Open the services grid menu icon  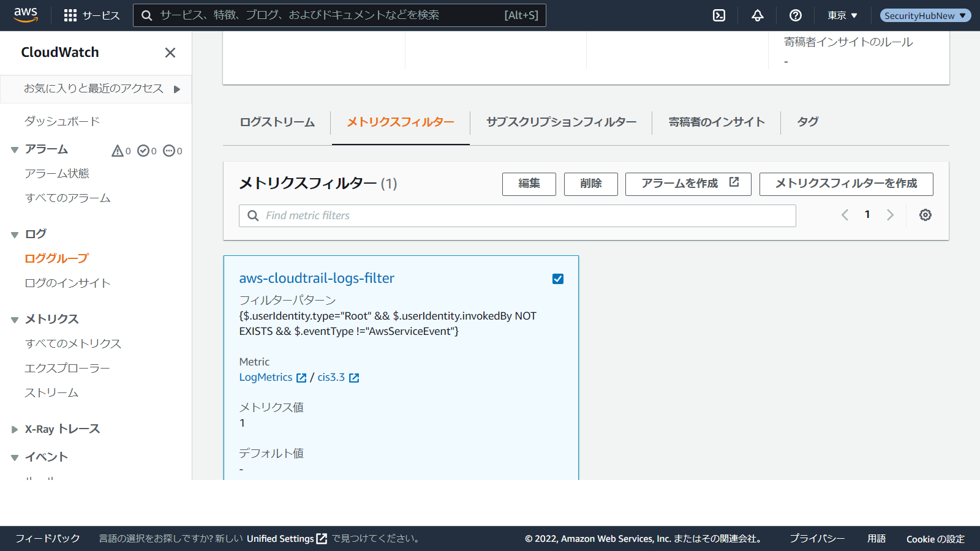click(x=70, y=15)
